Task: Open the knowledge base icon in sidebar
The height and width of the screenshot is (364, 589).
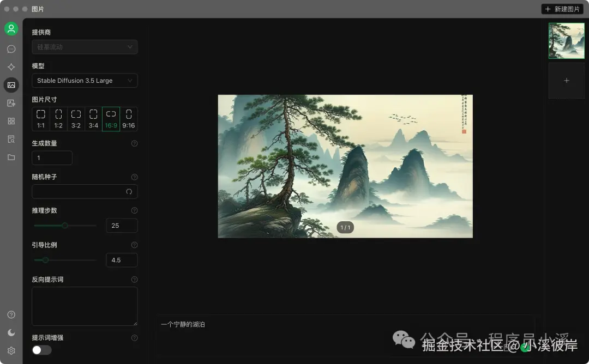Action: tap(11, 139)
